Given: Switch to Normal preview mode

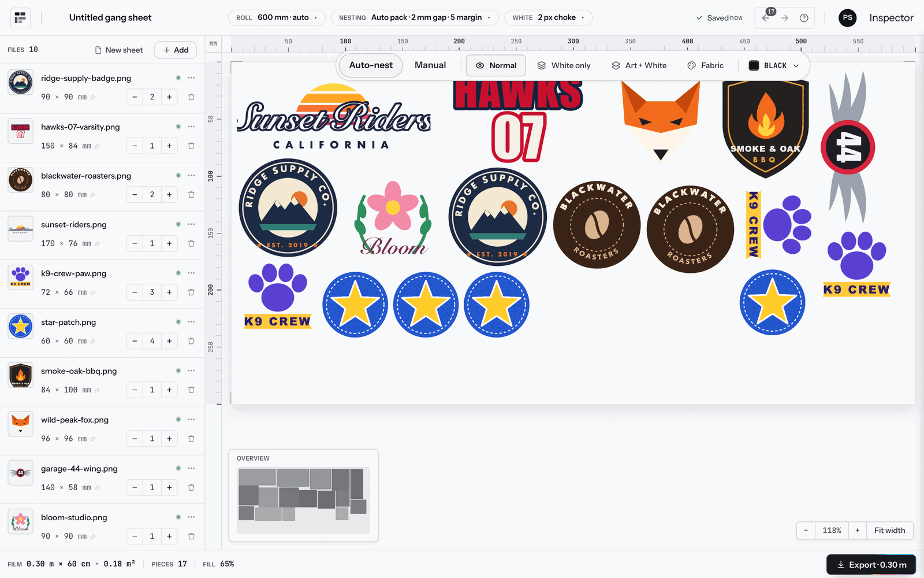Looking at the screenshot, I should [x=496, y=65].
